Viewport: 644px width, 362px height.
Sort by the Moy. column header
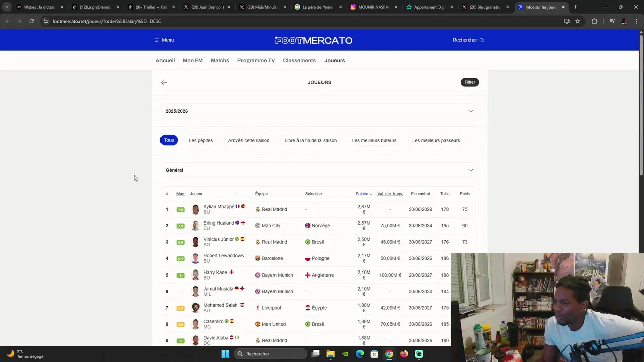pos(180,194)
